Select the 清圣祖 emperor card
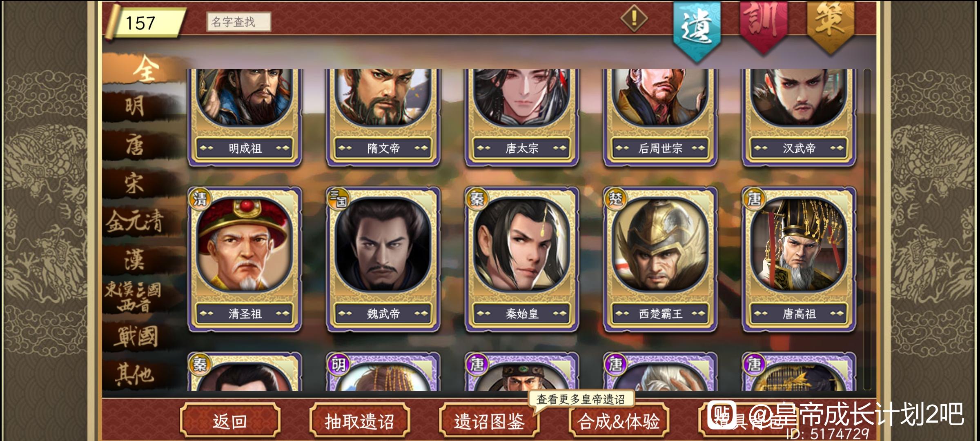980x441 pixels. [x=245, y=260]
